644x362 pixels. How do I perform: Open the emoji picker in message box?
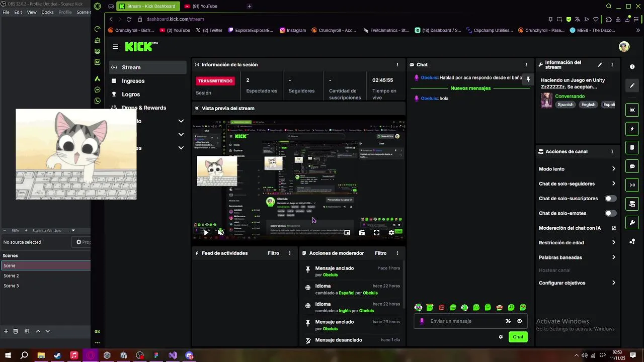coord(520,321)
